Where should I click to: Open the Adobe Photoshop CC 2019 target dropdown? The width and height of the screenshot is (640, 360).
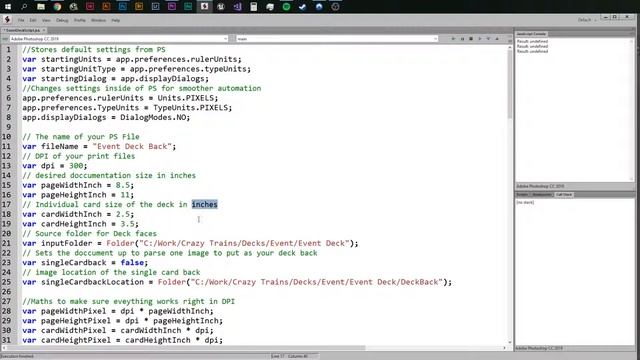coord(119,39)
